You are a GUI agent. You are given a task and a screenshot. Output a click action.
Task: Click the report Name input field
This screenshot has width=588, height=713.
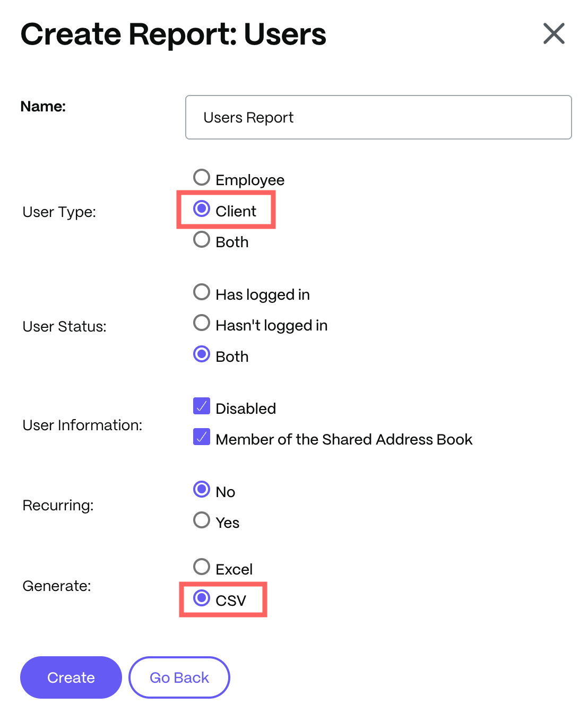tap(378, 117)
